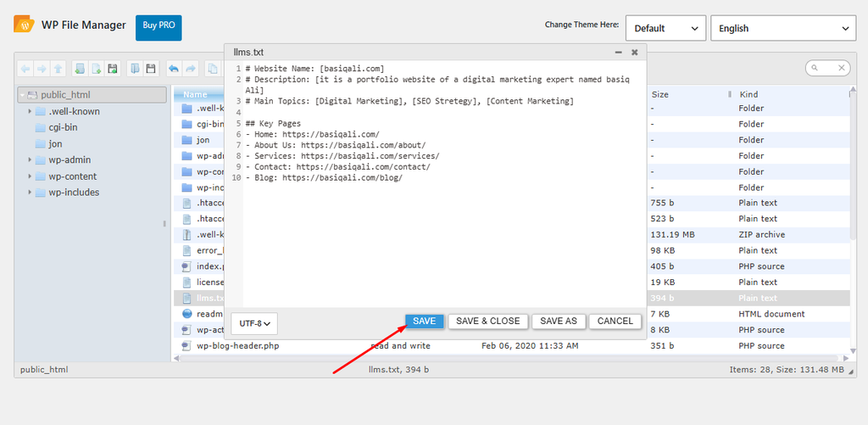Click the copy icon in toolbar
The image size is (868, 425).
[213, 69]
